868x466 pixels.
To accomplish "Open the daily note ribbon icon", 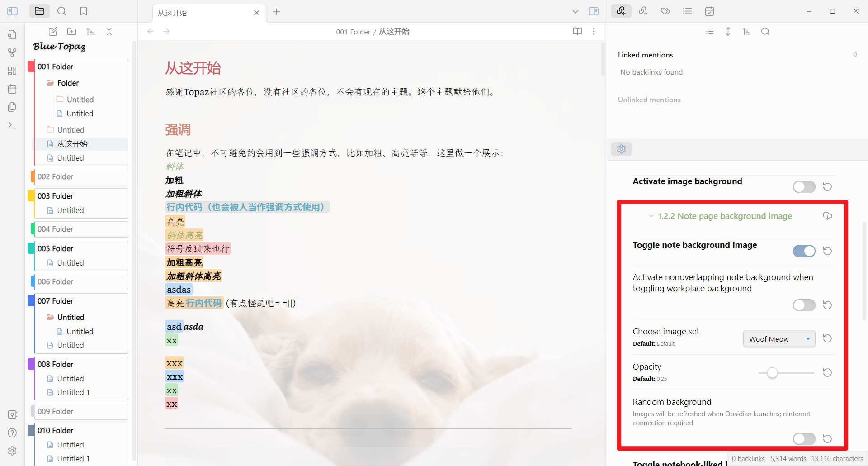I will point(12,89).
